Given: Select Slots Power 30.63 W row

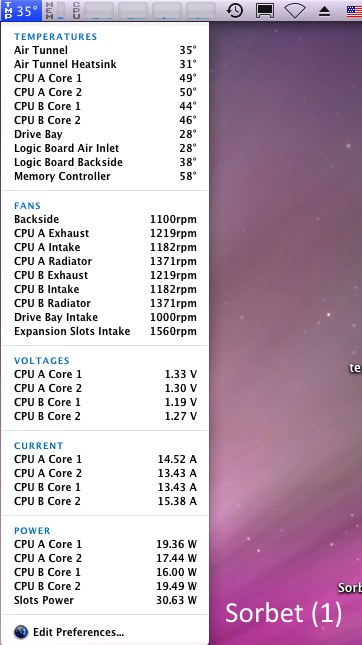Looking at the screenshot, I should click(x=105, y=600).
